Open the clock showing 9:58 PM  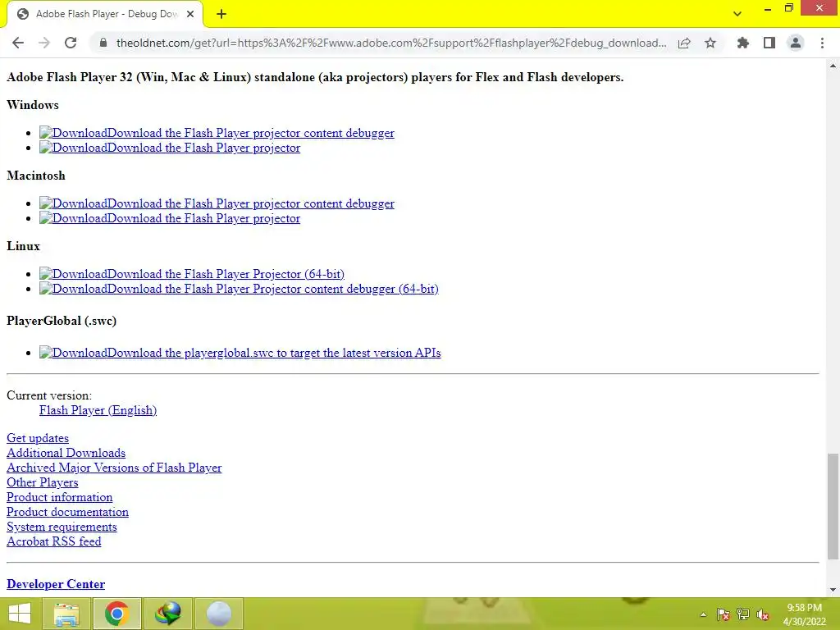(804, 614)
